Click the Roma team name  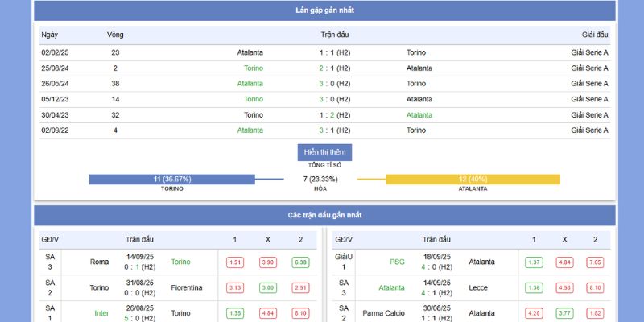click(99, 262)
